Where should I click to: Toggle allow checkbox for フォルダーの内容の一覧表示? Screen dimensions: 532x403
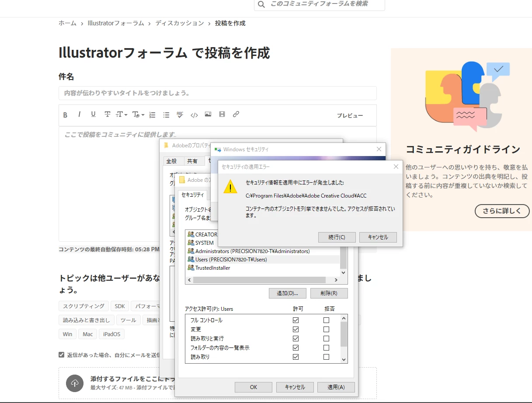[296, 347]
